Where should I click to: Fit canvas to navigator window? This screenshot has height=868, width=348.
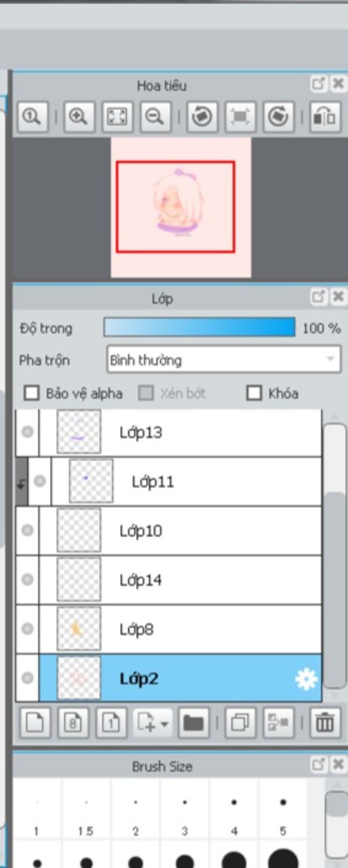[x=117, y=117]
